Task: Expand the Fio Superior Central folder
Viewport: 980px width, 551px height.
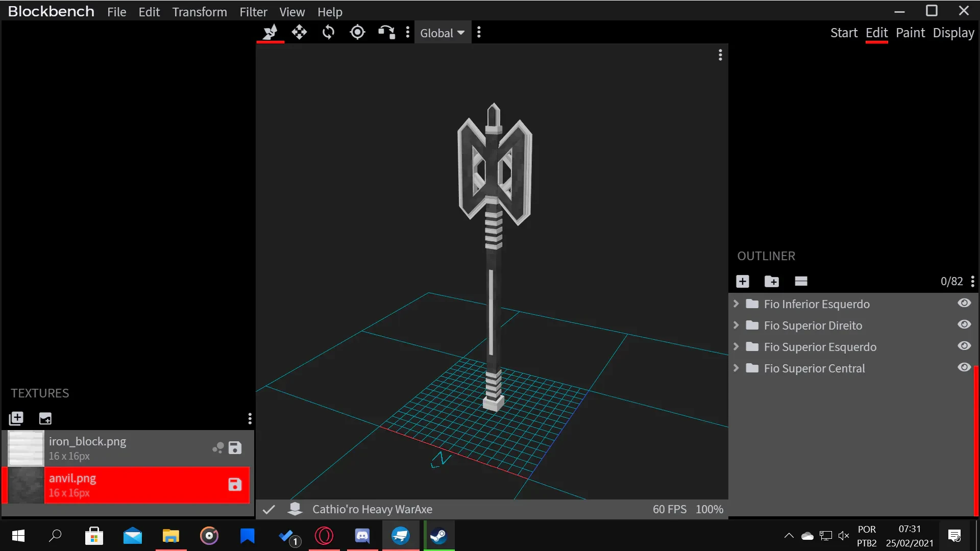Action: 736,368
